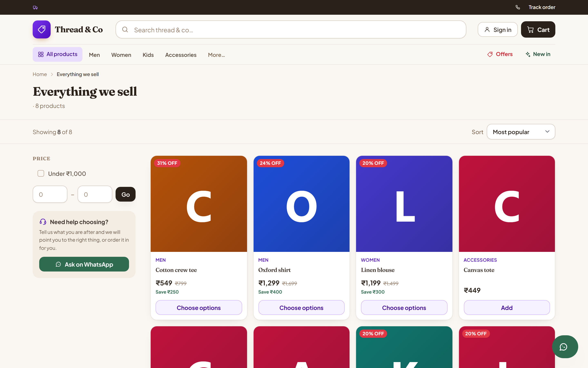
Task: View the Offers page
Action: (500, 54)
